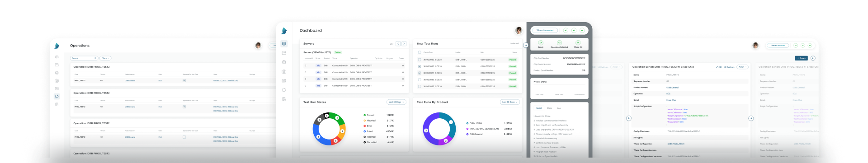
Task: Click the Test Runs By Product donut chart
Action: click(x=439, y=129)
